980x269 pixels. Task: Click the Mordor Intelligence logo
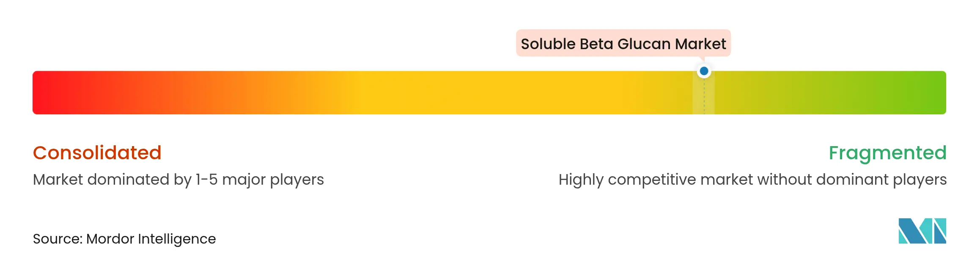click(x=922, y=231)
